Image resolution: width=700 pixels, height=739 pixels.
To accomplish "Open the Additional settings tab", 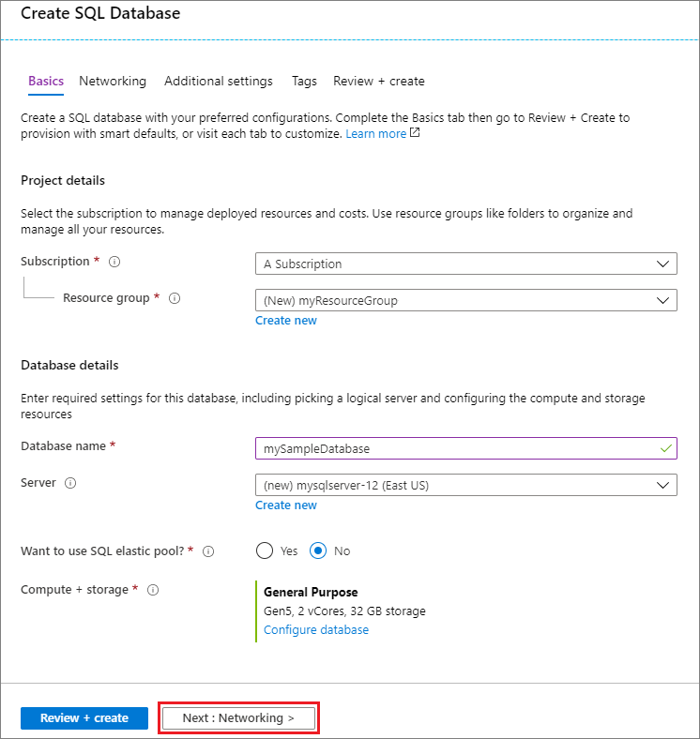I will (219, 82).
